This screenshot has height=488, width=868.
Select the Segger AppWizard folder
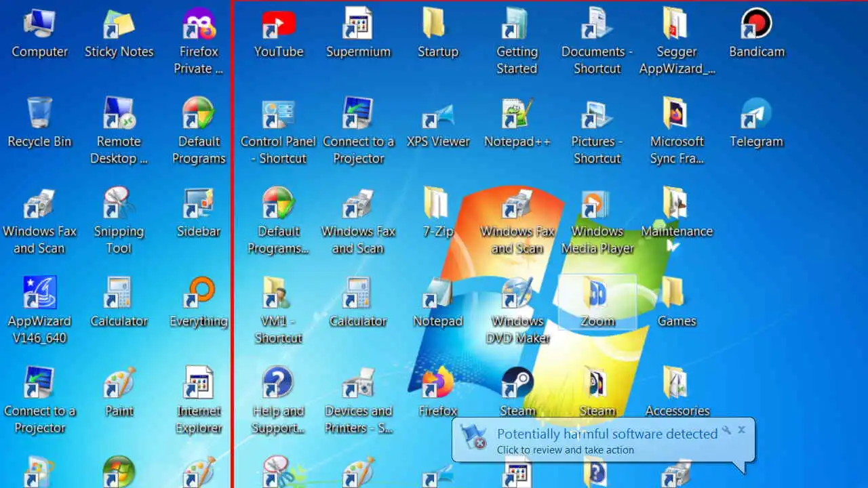click(677, 41)
